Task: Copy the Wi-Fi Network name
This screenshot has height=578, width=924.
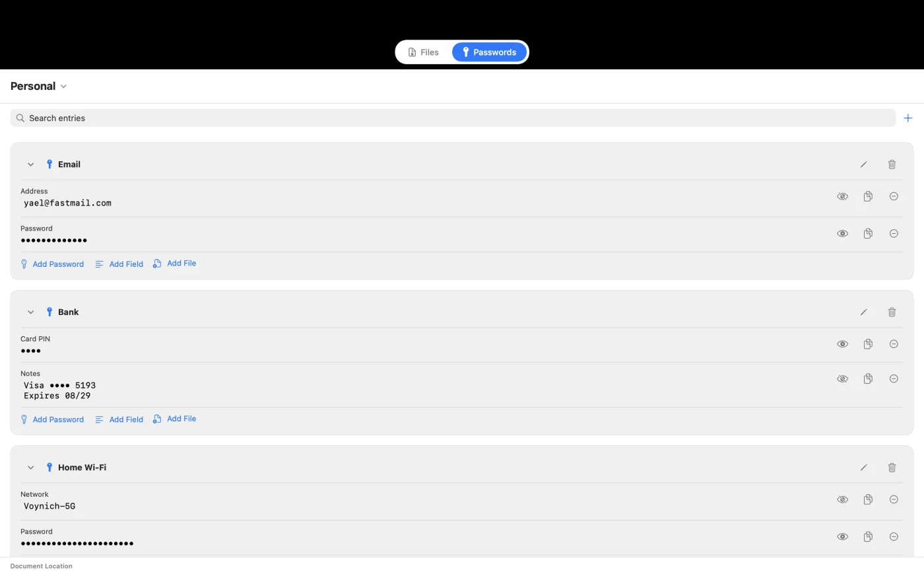Action: pos(869,500)
